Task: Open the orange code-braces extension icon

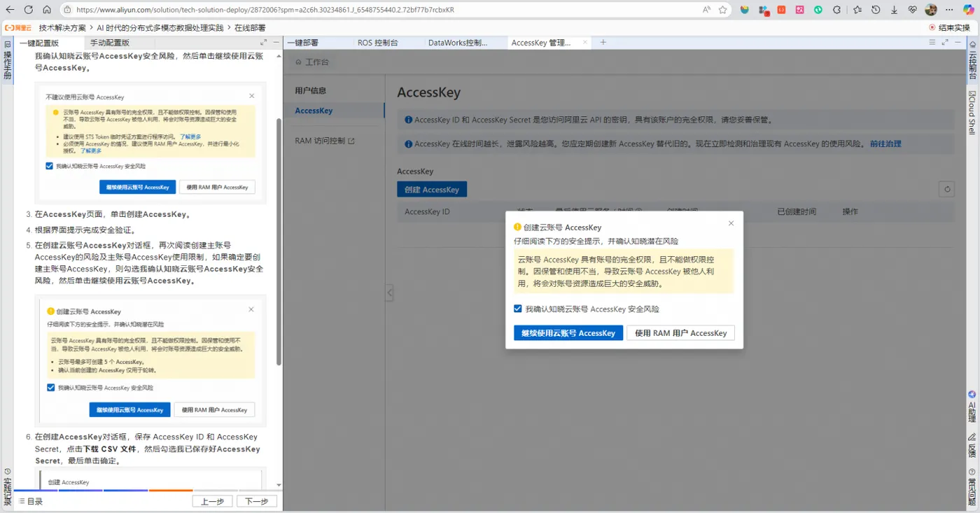Action: click(781, 10)
